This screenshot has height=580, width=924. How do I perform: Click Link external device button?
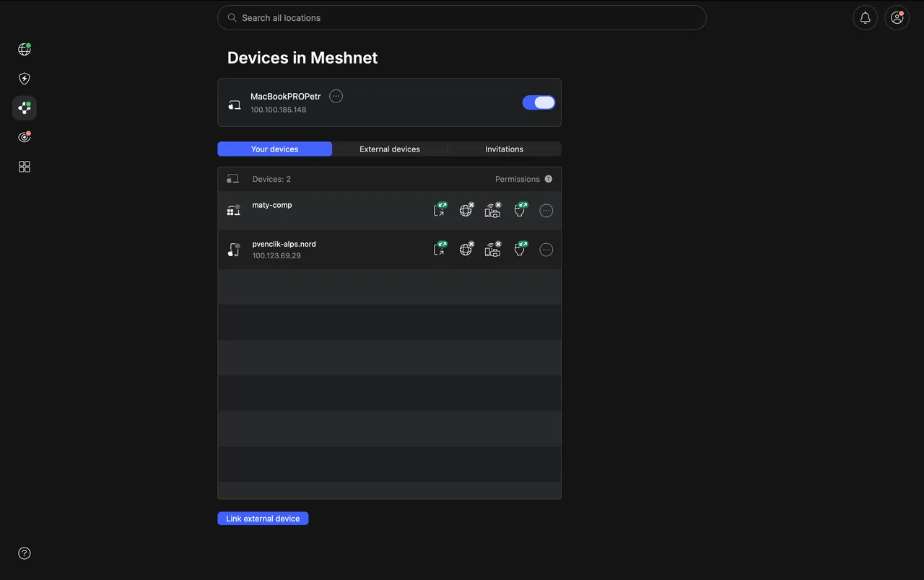pos(263,519)
